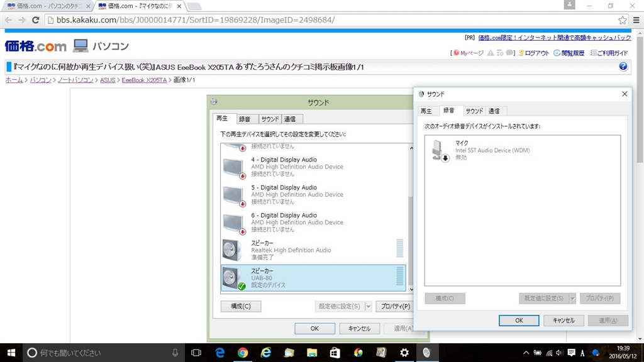This screenshot has height=362, width=644.
Task: Click the Cortana microphone icon
Action: click(175, 353)
